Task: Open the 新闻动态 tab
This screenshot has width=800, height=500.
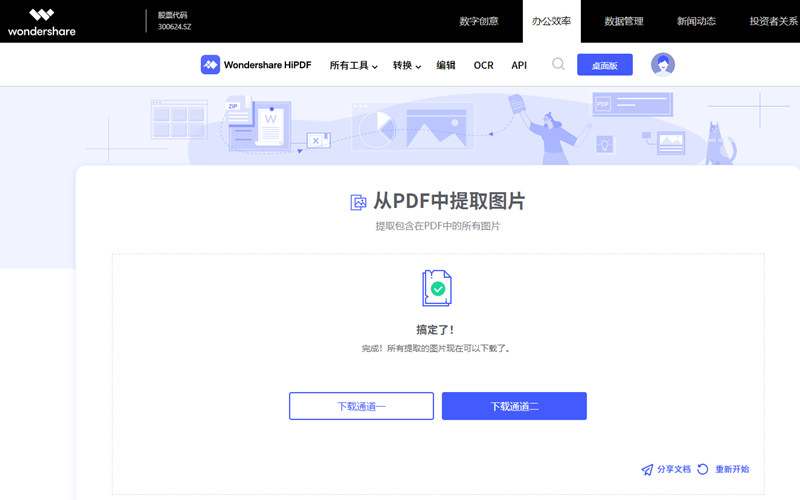Action: pyautogui.click(x=696, y=21)
